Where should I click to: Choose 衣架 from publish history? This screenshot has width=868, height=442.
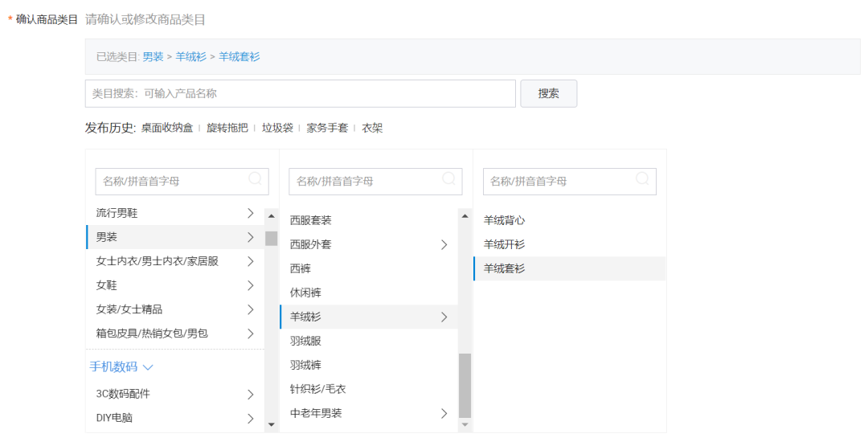(x=372, y=128)
